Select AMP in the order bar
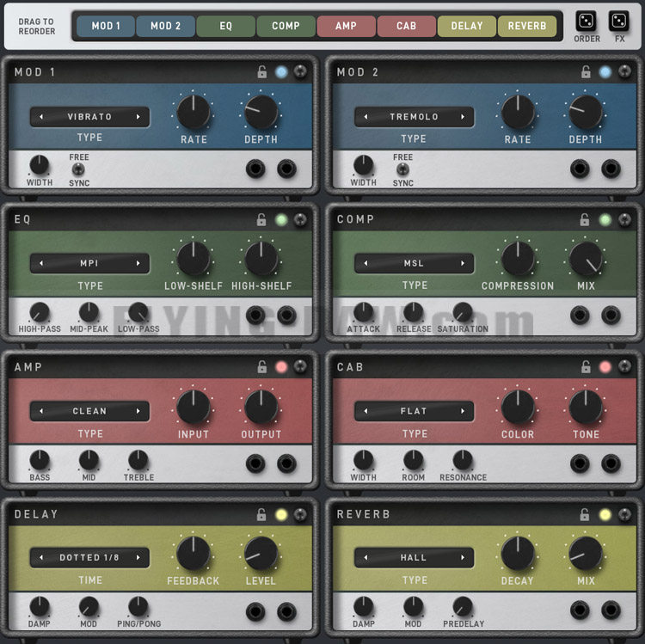The width and height of the screenshot is (645, 644). (x=346, y=27)
